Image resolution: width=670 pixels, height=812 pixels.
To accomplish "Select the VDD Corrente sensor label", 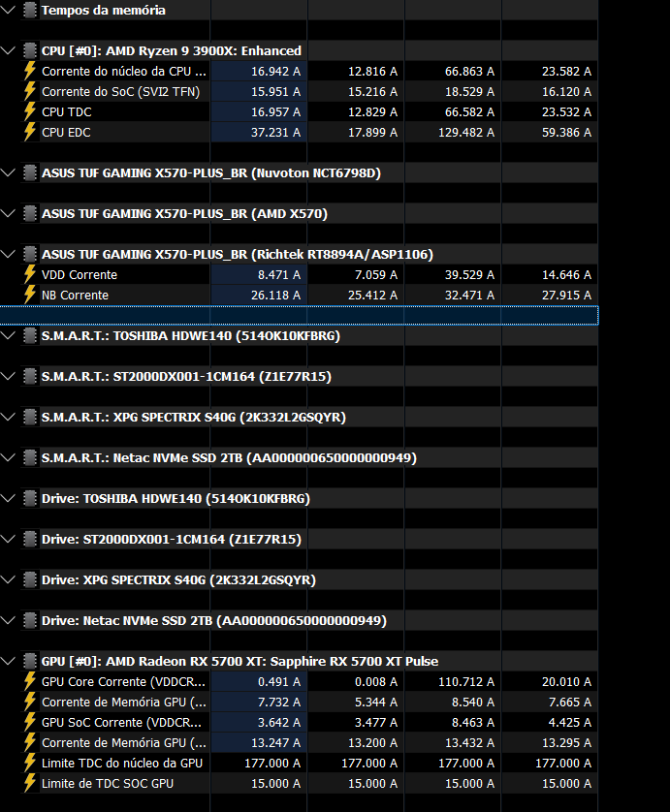I will click(80, 274).
